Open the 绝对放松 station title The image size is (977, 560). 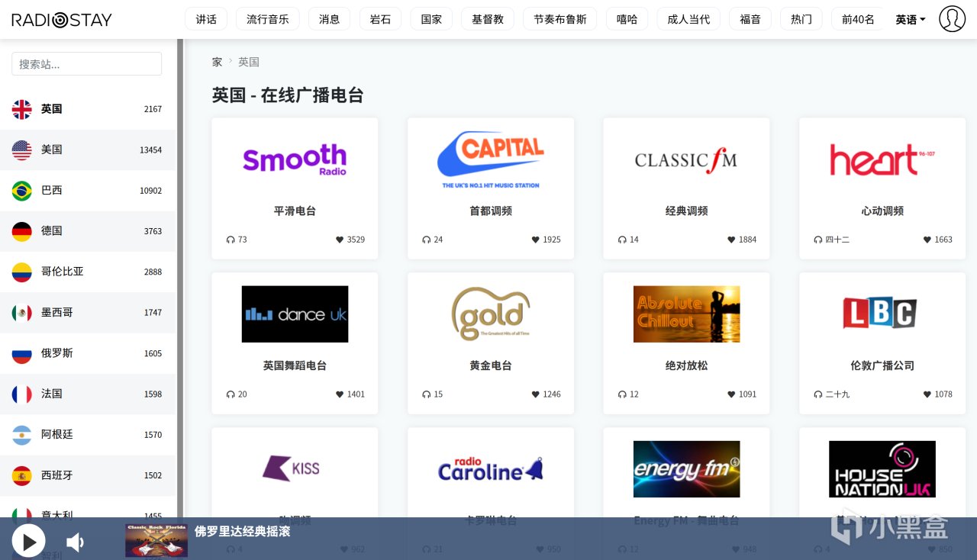coord(686,365)
